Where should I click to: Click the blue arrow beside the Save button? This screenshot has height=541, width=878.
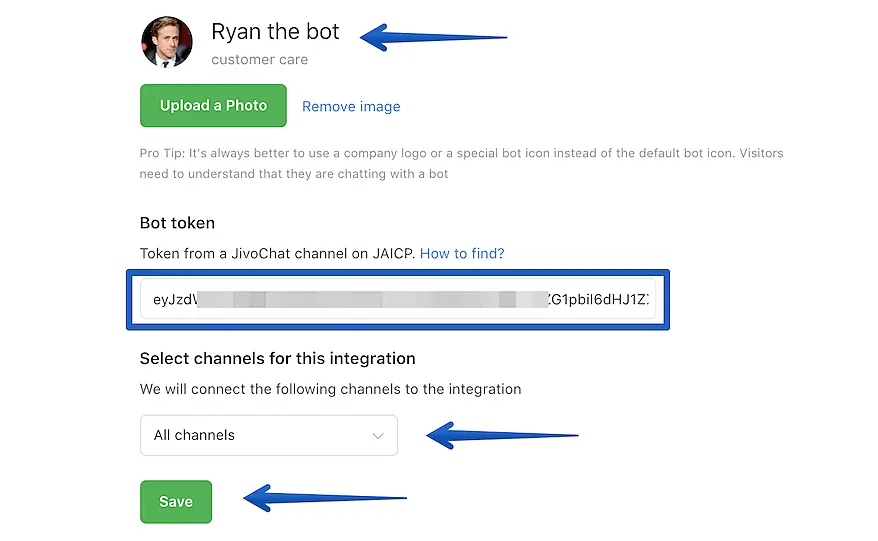(x=324, y=497)
